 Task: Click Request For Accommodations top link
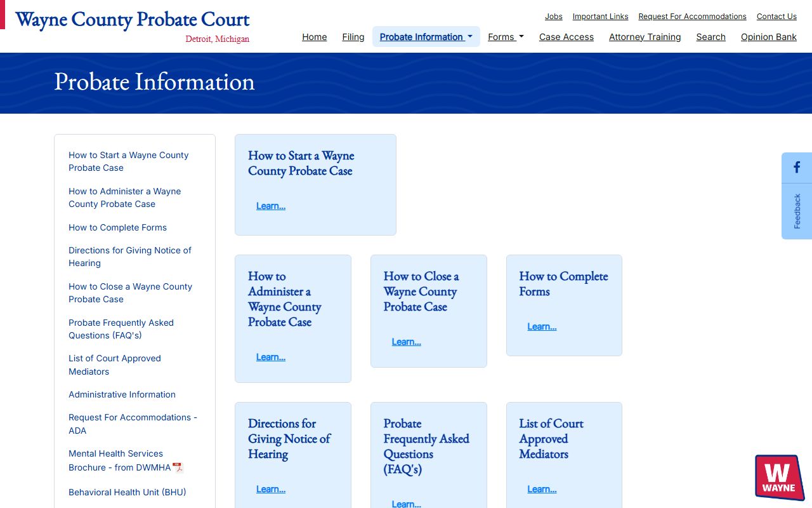coord(692,17)
